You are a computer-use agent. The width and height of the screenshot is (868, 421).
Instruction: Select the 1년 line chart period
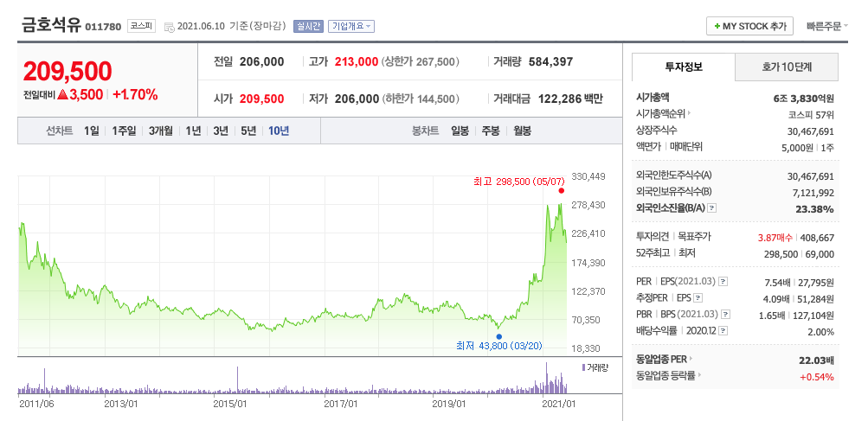[193, 131]
